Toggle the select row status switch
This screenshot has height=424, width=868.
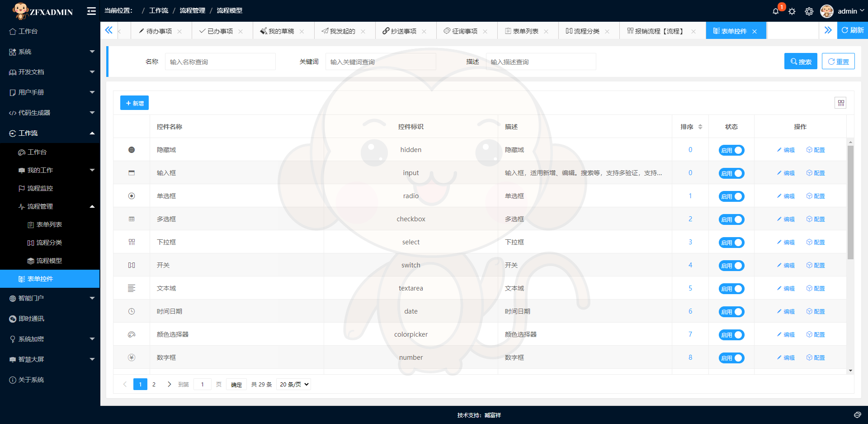pos(731,243)
